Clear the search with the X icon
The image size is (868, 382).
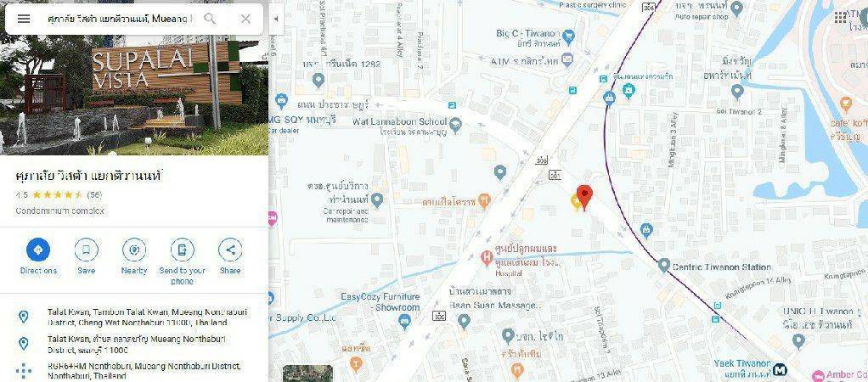coord(245,19)
